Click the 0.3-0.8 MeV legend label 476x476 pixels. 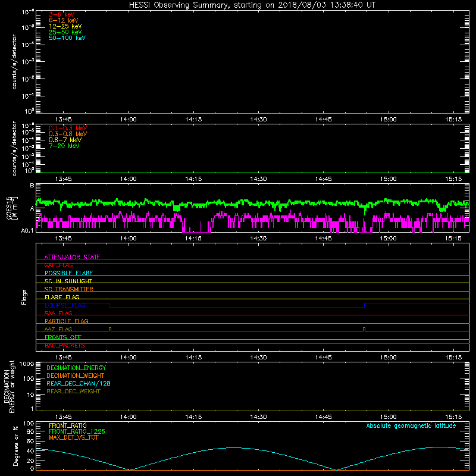point(68,134)
